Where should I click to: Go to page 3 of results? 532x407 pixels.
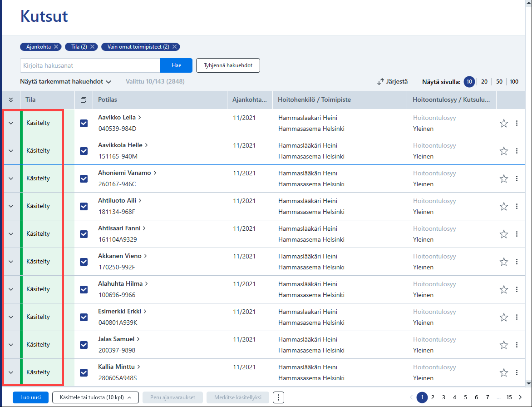pos(443,397)
